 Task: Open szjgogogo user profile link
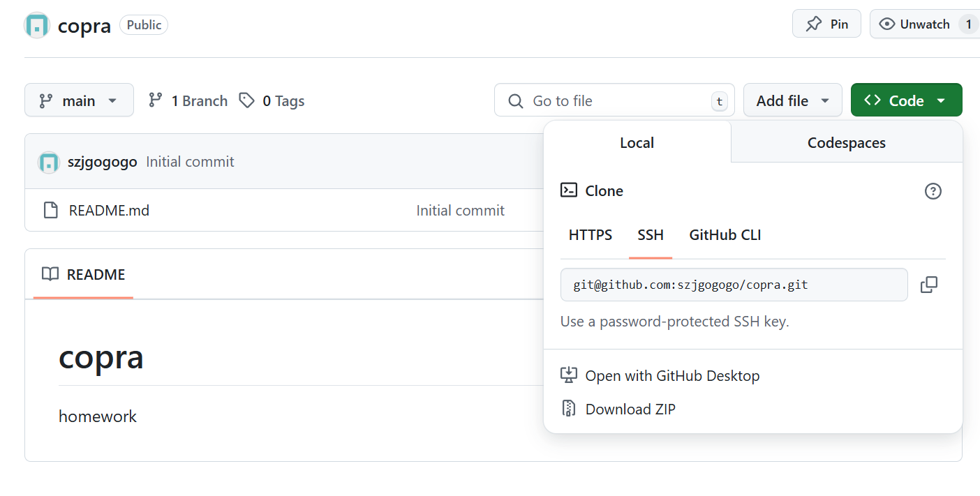tap(103, 162)
